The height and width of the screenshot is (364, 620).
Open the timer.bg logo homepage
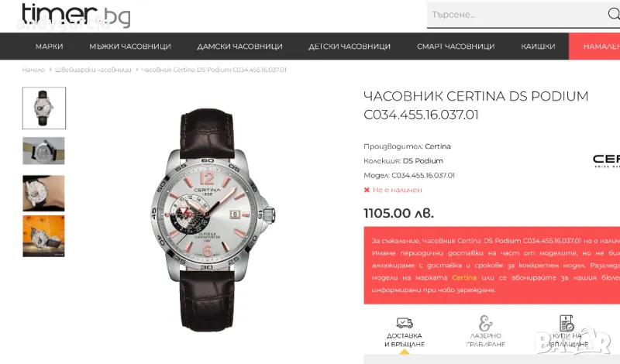click(x=76, y=15)
